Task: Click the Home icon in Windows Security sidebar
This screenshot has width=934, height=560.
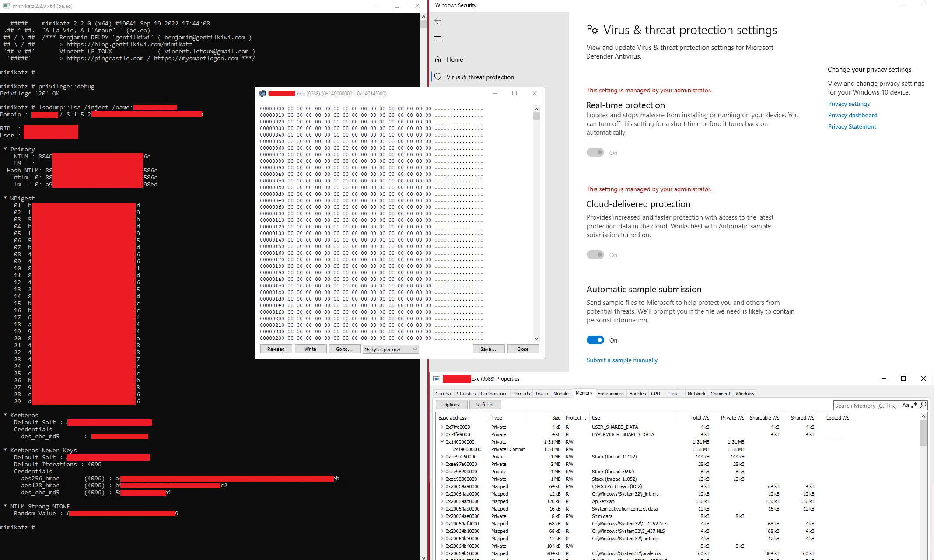Action: click(x=438, y=59)
